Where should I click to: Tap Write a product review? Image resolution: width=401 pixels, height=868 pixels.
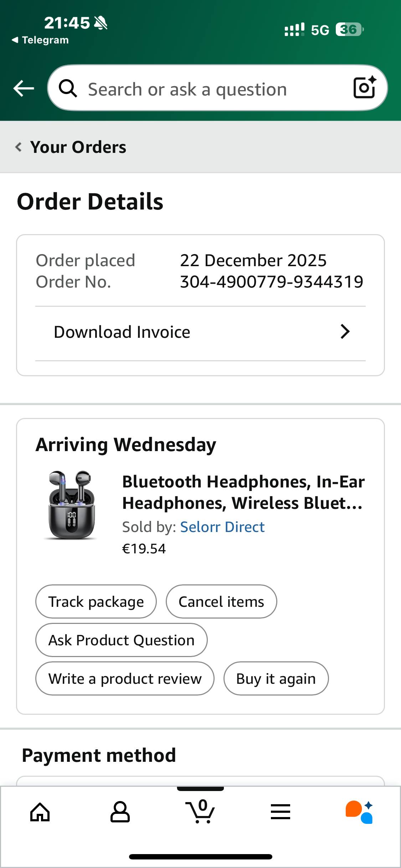125,679
